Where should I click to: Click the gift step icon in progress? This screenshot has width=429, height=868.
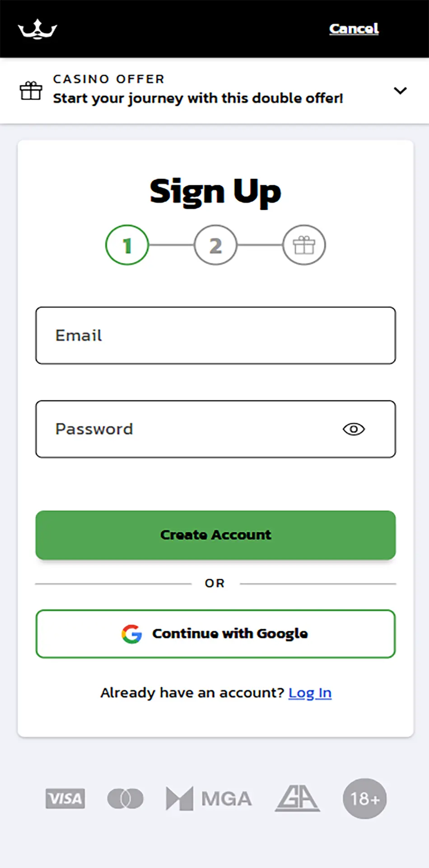pyautogui.click(x=304, y=245)
